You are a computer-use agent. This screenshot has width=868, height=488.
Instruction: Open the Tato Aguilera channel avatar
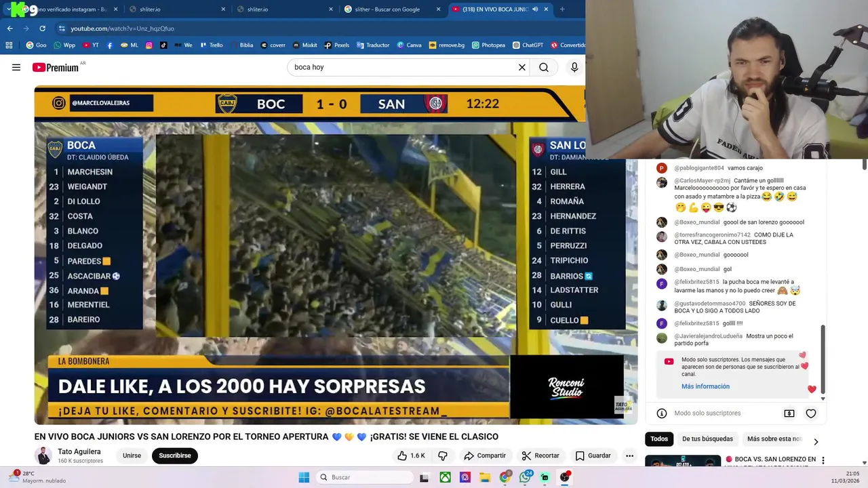[43, 455]
